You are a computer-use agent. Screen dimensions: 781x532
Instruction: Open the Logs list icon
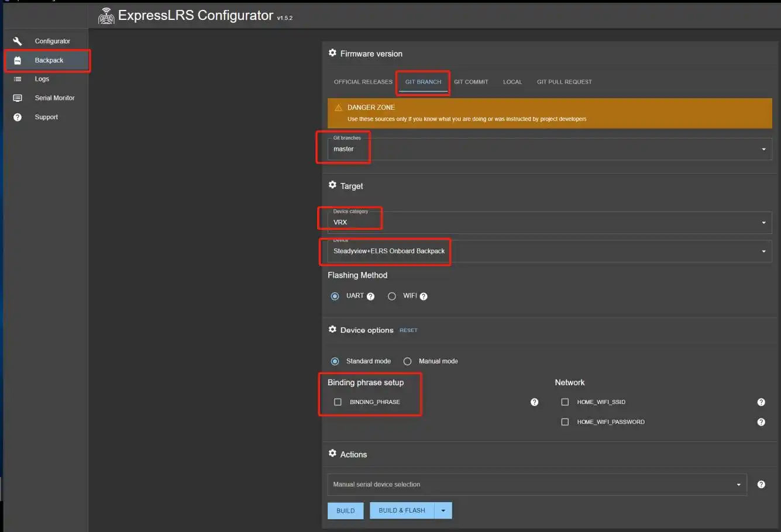pos(18,79)
